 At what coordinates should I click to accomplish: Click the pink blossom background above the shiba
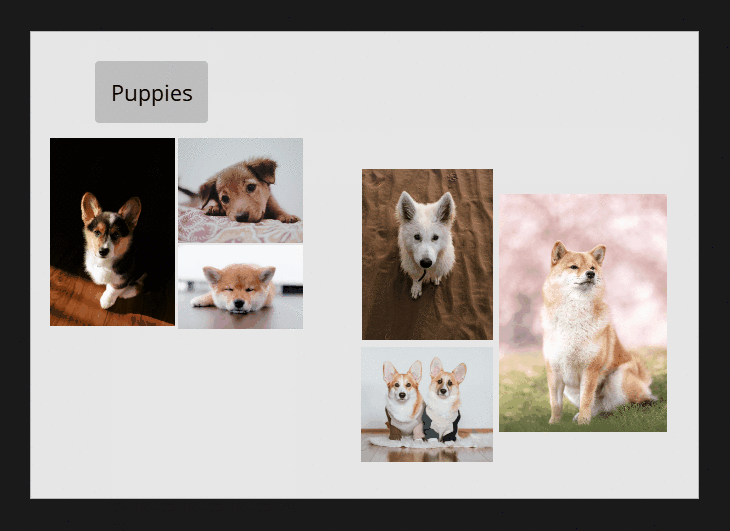pos(583,215)
